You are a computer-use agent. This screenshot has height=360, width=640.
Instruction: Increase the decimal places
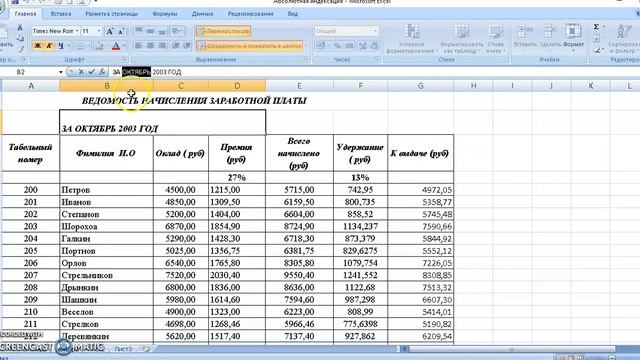tap(362, 46)
